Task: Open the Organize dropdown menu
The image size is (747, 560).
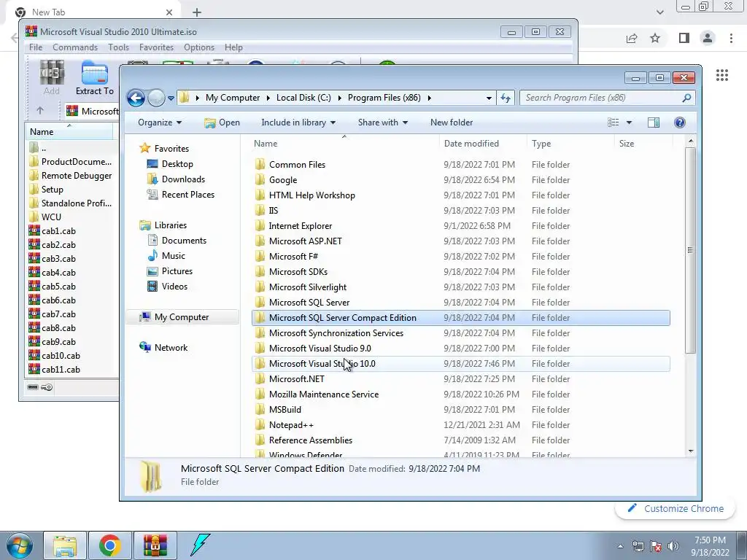Action: pyautogui.click(x=160, y=122)
